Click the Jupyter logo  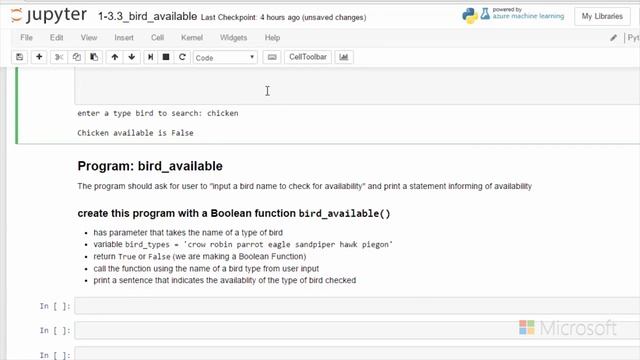49,16
